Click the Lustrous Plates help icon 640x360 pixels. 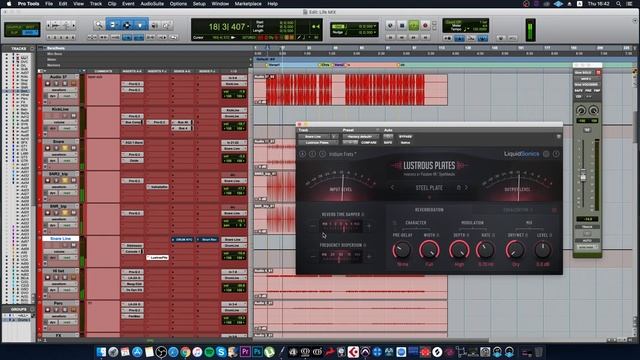[x=556, y=154]
